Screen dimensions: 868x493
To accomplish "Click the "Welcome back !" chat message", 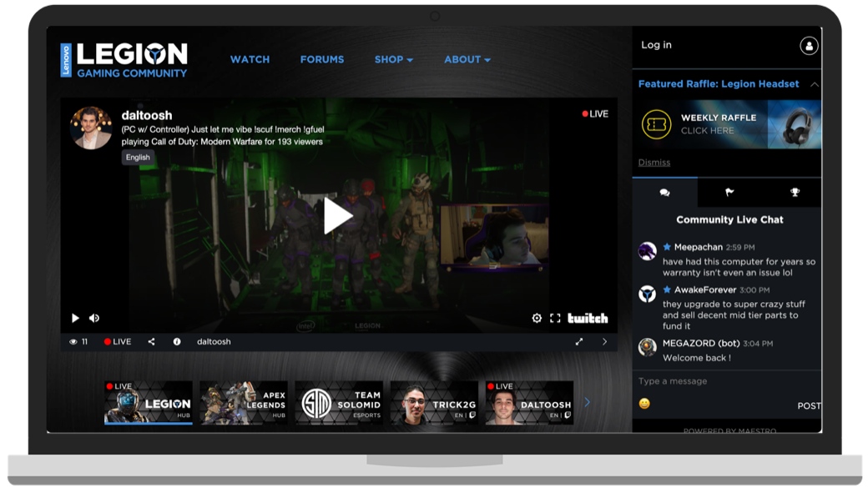I will pyautogui.click(x=696, y=358).
